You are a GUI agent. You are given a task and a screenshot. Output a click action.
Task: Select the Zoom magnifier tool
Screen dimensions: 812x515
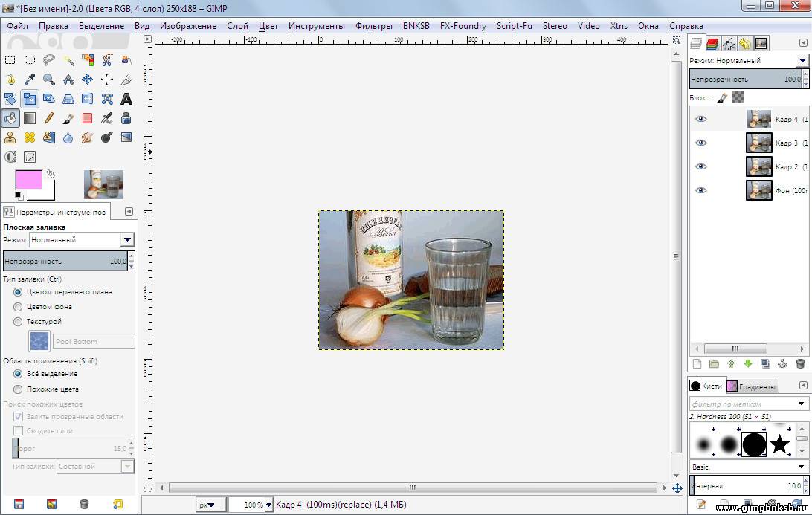(48, 80)
